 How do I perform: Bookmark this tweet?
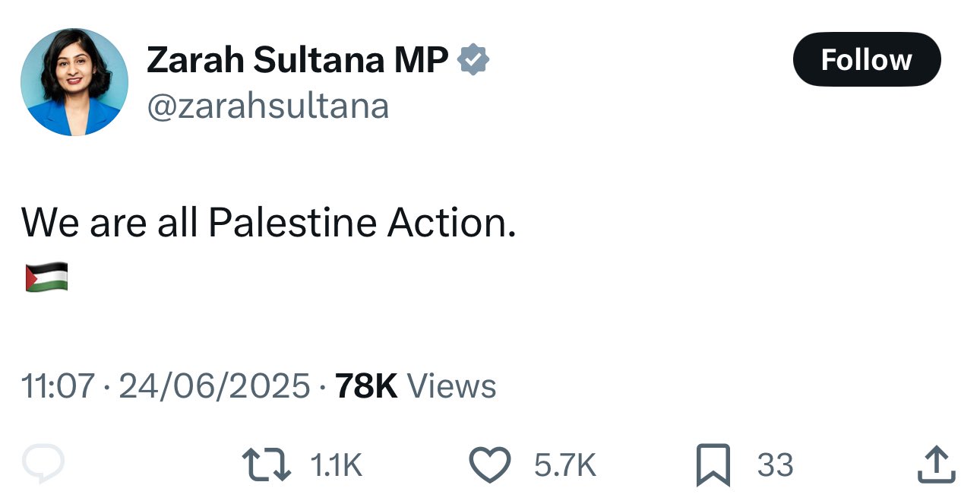click(713, 465)
